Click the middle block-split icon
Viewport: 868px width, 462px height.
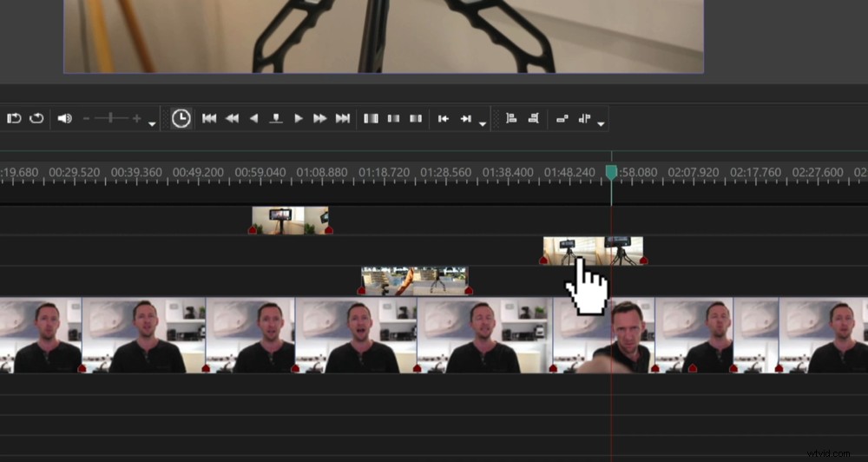393,119
